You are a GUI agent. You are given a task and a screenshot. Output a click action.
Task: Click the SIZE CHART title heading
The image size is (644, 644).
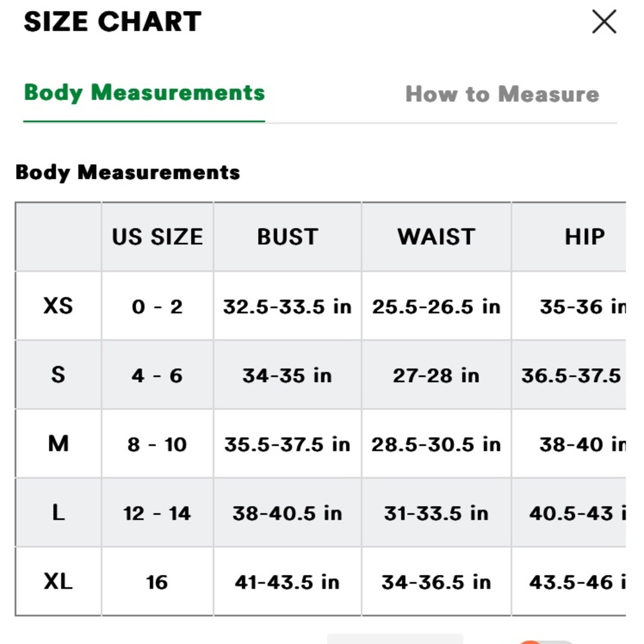(113, 21)
